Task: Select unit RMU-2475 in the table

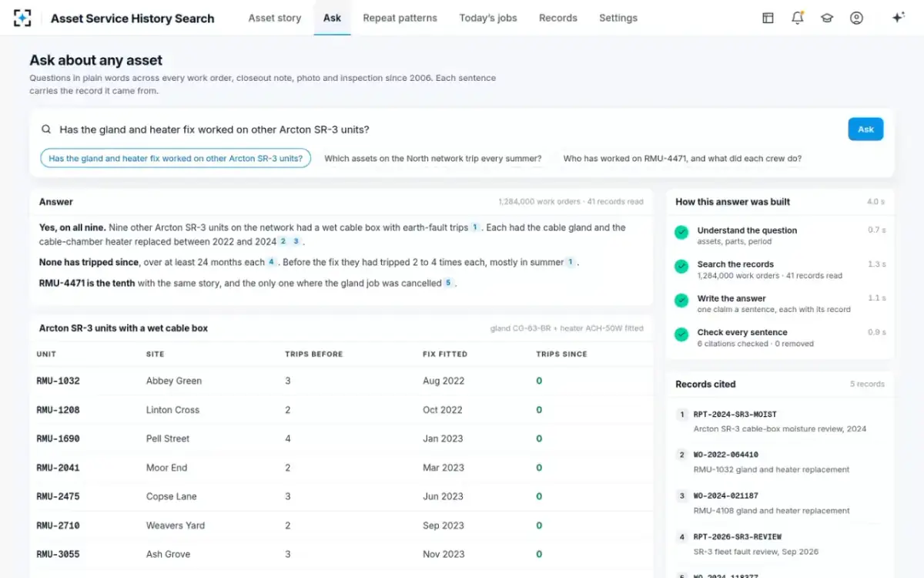Action: (x=58, y=496)
